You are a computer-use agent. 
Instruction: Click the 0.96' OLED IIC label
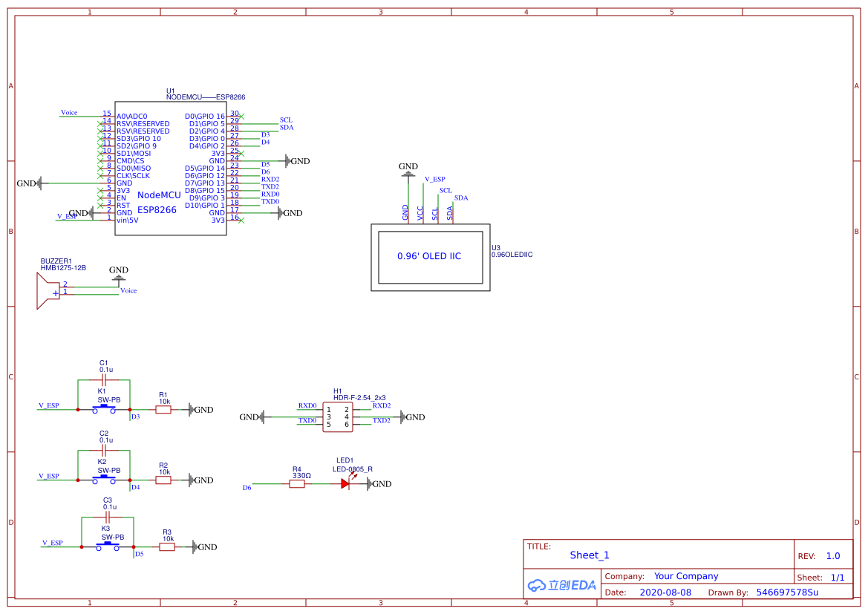(x=429, y=256)
